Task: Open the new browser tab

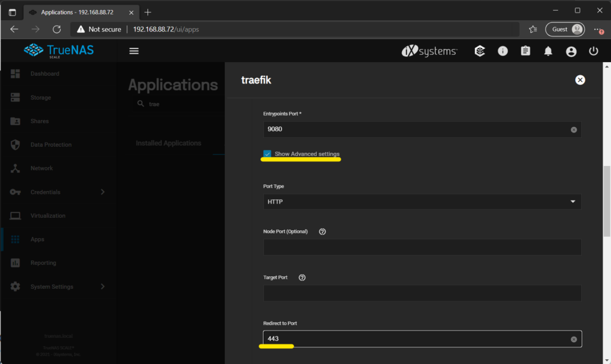Action: pyautogui.click(x=148, y=13)
